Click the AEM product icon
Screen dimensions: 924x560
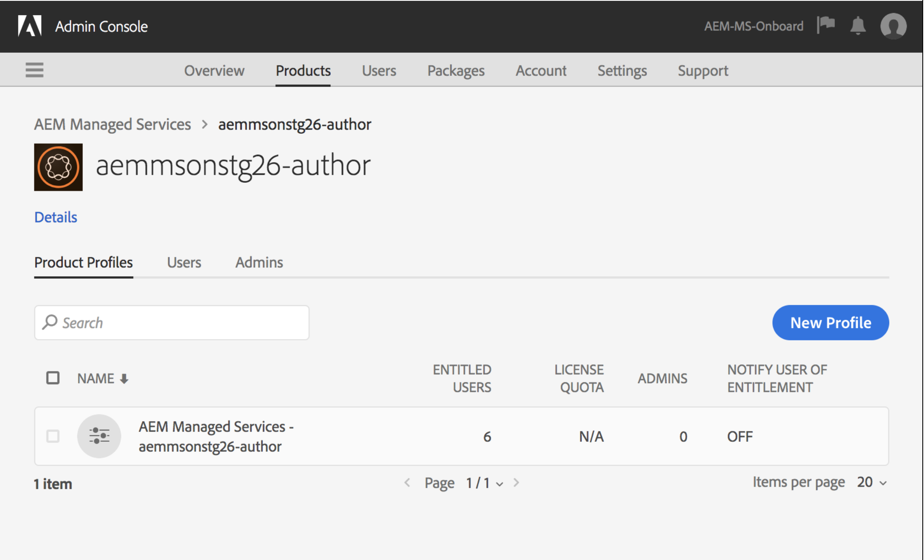58,167
